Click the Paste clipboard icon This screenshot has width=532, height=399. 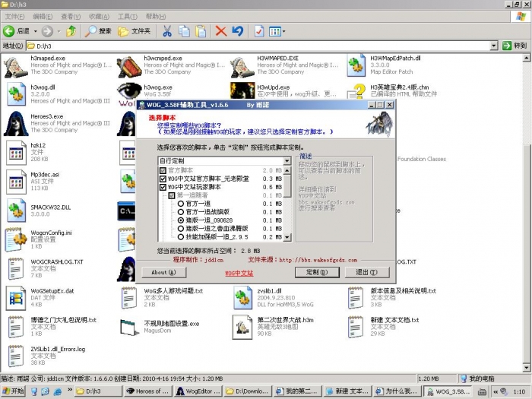coord(201,31)
